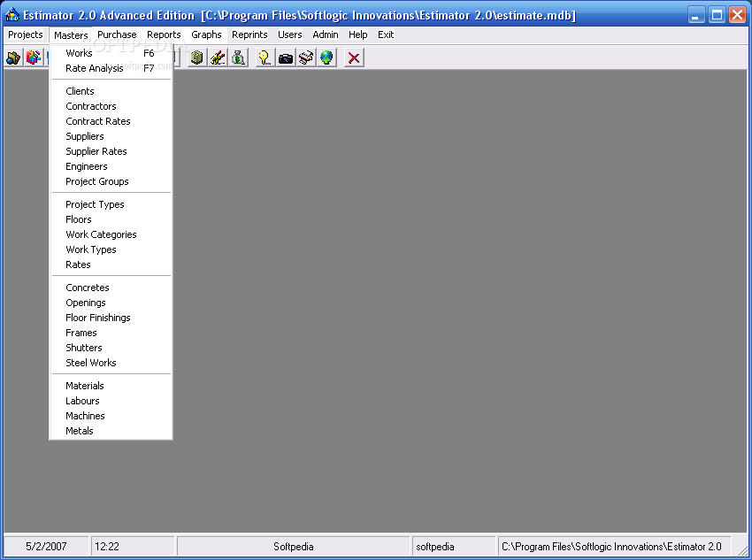The image size is (752, 560).
Task: Select Clients in the Masters menu
Action: pyautogui.click(x=111, y=91)
